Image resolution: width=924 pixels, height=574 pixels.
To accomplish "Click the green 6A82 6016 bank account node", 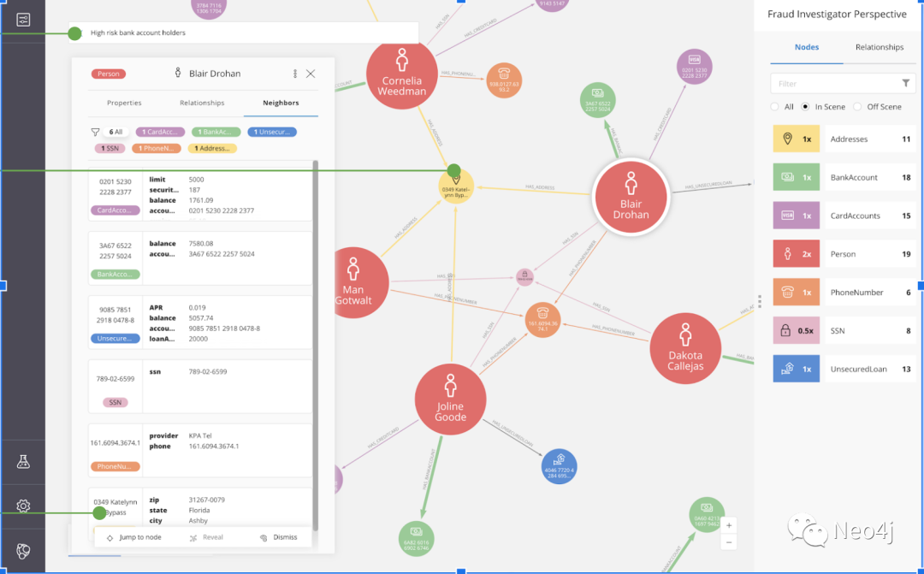I will (416, 539).
